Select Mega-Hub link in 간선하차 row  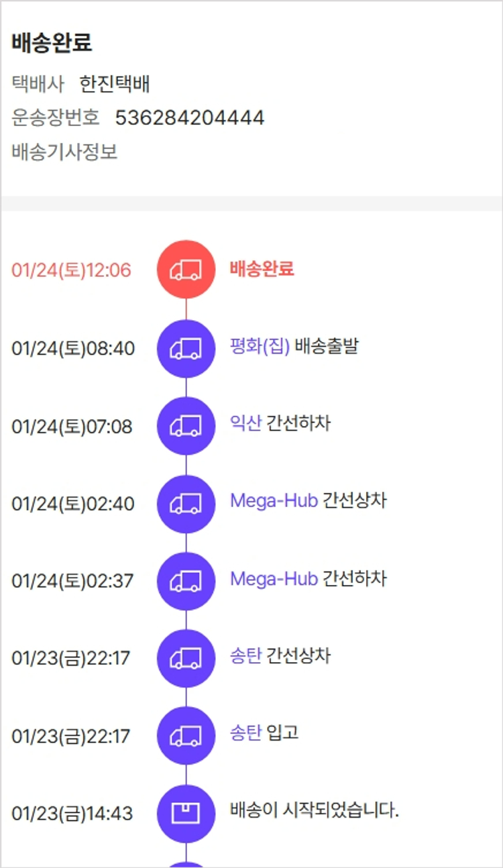pyautogui.click(x=274, y=579)
